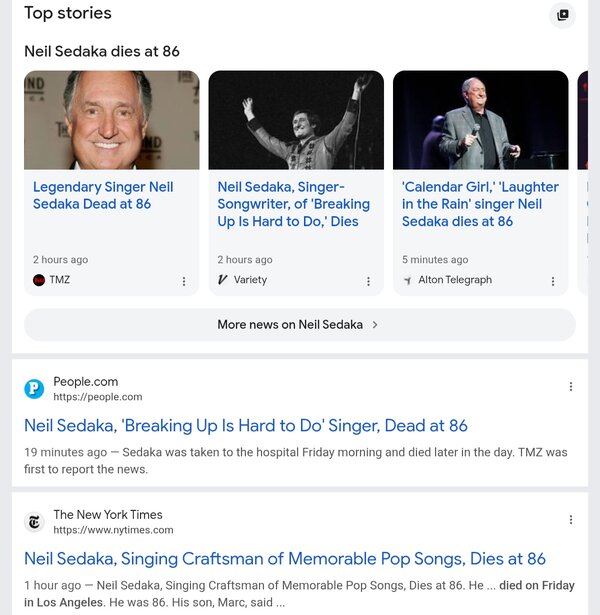600x615 pixels.
Task: Click the People.com site favicon
Action: [35, 388]
